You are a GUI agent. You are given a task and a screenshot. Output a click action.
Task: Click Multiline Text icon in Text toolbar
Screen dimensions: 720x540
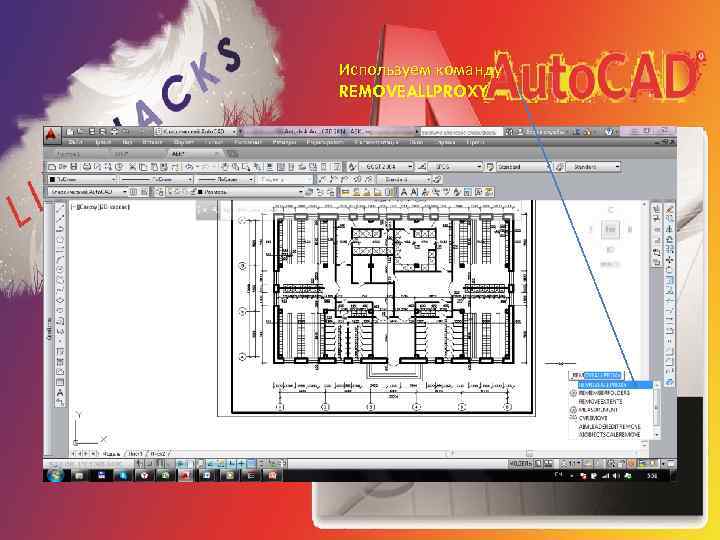coord(404,192)
